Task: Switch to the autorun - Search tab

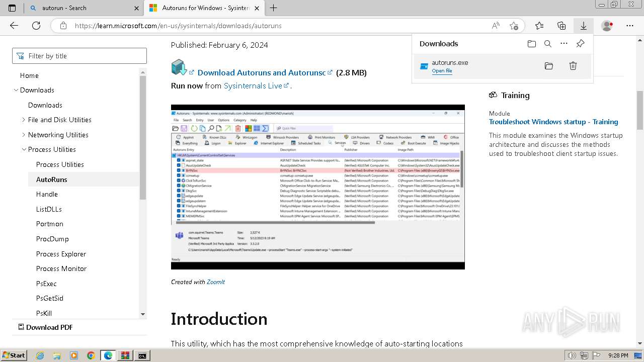Action: click(83, 8)
